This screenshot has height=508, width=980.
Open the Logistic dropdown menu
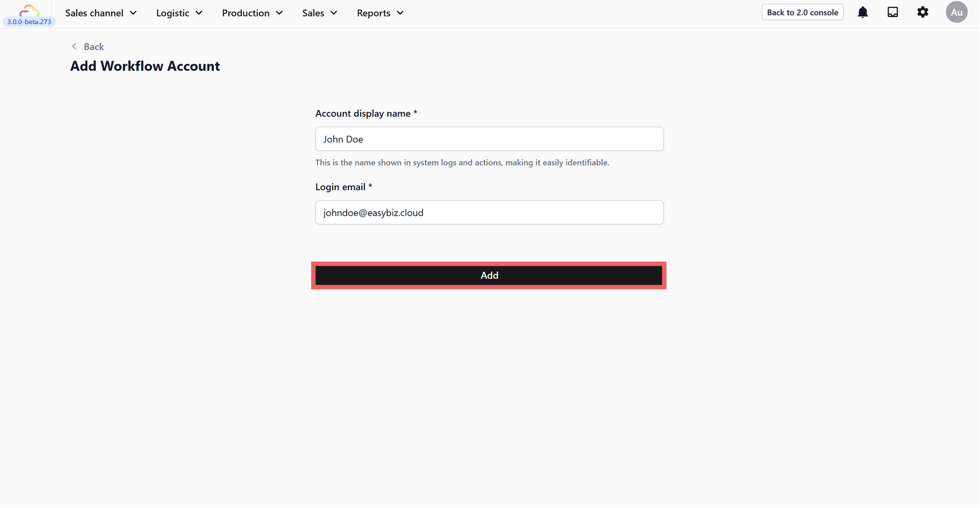[x=178, y=12]
